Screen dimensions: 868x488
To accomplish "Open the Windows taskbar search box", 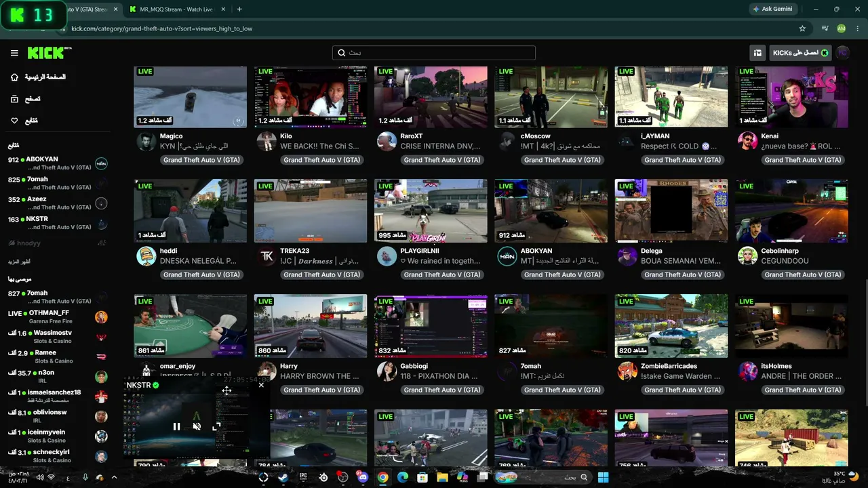I will click(544, 477).
